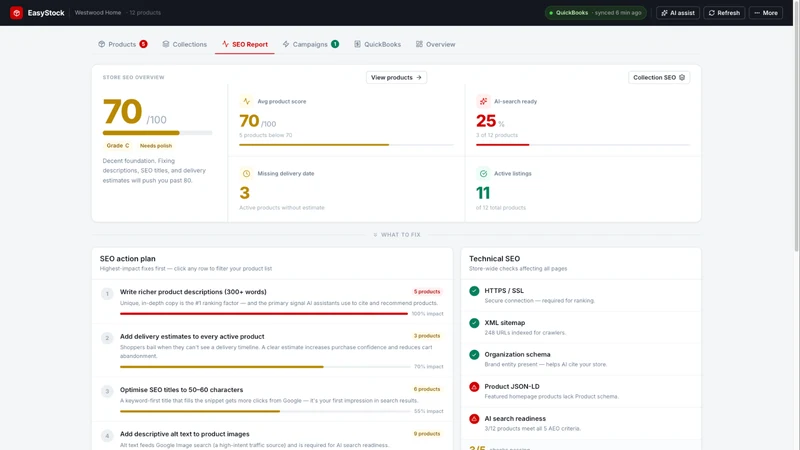Click the Westwood Home store name

tap(97, 13)
